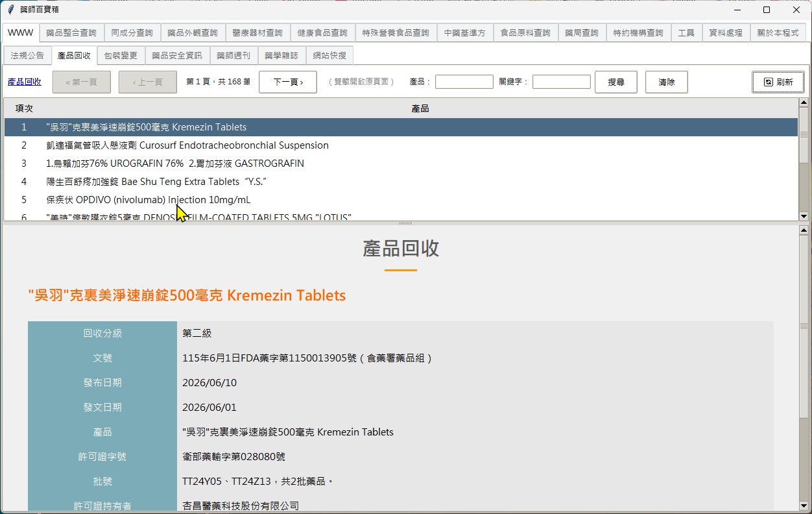Click down arrow of detail pane scrollbar
This screenshot has height=514, width=812.
[804, 505]
